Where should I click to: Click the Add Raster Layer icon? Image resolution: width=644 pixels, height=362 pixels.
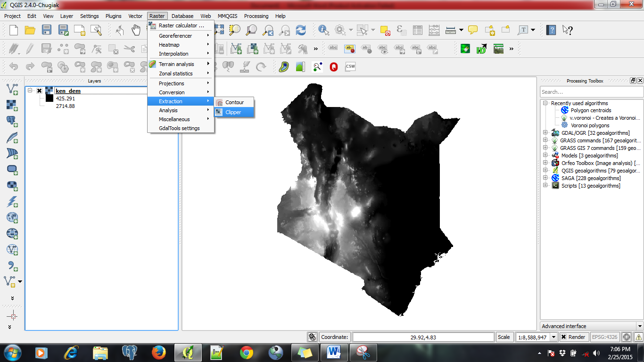tap(12, 105)
